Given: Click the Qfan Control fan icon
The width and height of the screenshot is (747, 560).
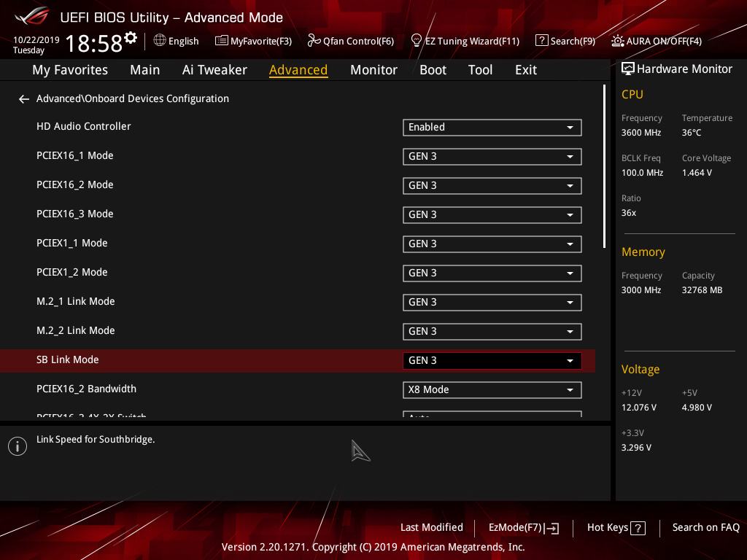Looking at the screenshot, I should point(314,41).
